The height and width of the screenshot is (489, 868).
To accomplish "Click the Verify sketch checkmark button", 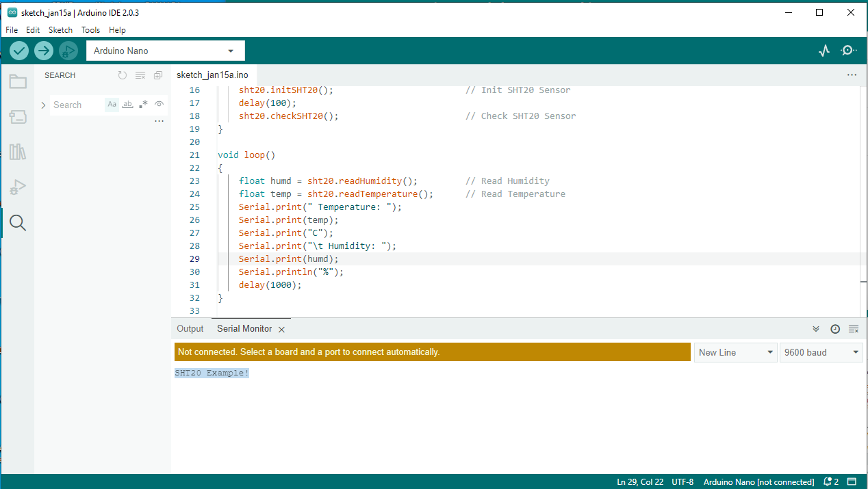I will tap(19, 51).
